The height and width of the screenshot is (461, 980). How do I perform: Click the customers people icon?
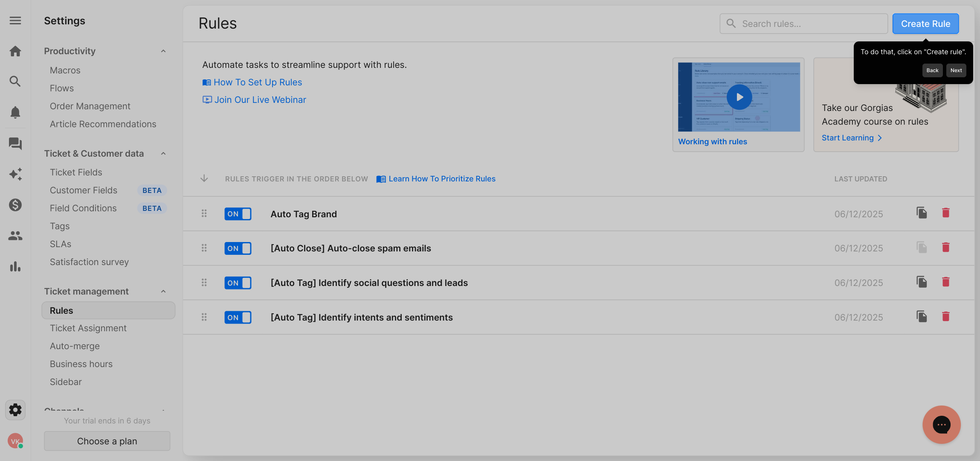(x=15, y=236)
